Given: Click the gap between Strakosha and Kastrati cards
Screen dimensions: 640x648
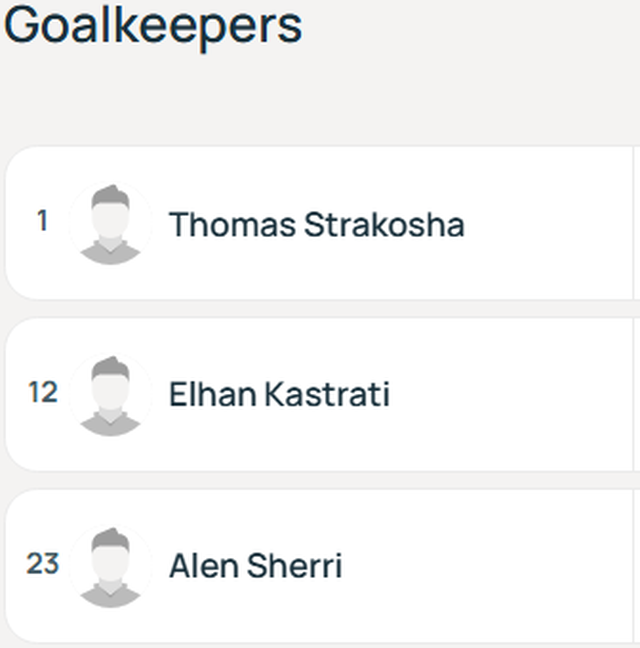Looking at the screenshot, I should pos(320,309).
